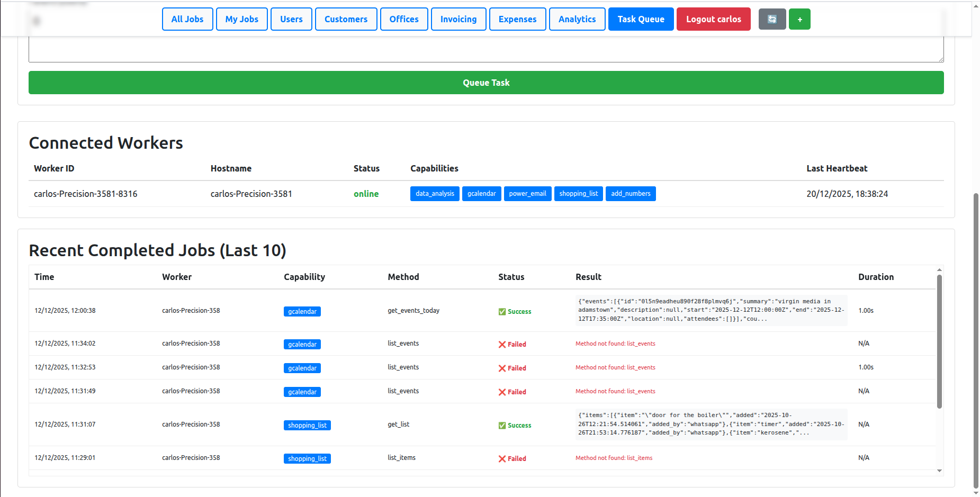Click inside the task input text area
Viewport: 980px width, 497px height.
coord(485,49)
